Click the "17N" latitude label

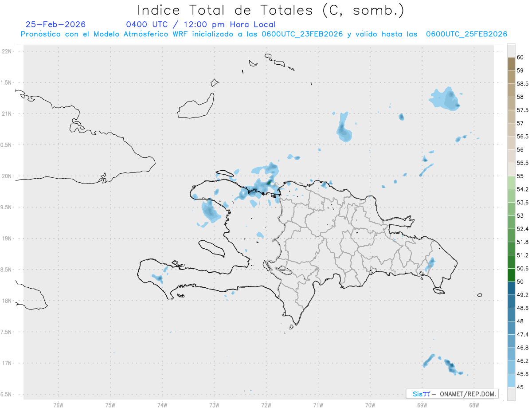click(x=7, y=363)
